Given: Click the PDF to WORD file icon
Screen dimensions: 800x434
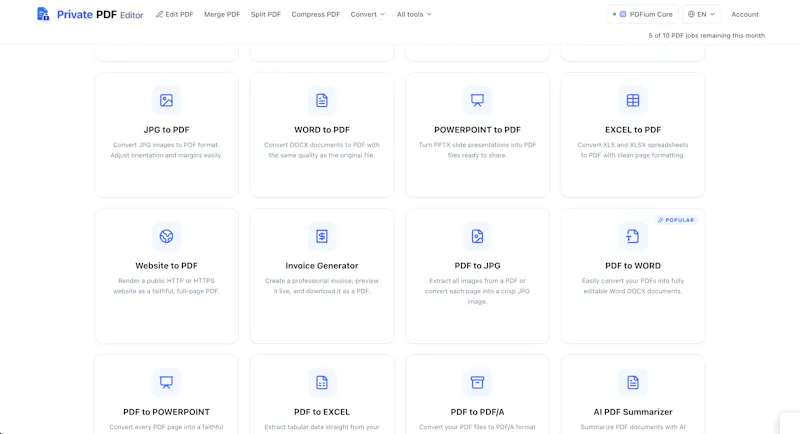Looking at the screenshot, I should pos(633,236).
